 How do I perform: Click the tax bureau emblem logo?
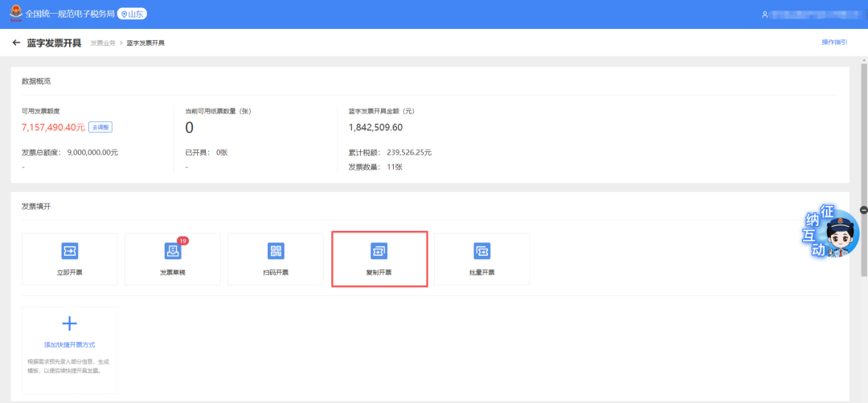pyautogui.click(x=16, y=14)
